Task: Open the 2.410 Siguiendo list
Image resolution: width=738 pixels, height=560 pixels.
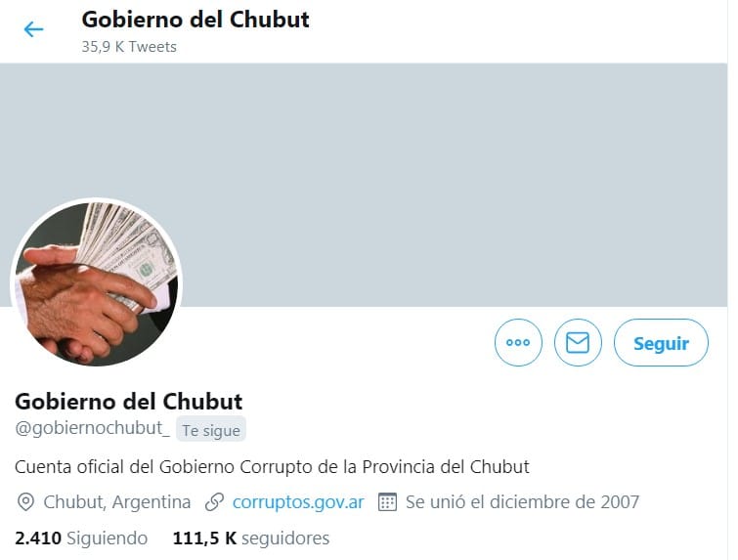Action: pyautogui.click(x=81, y=538)
